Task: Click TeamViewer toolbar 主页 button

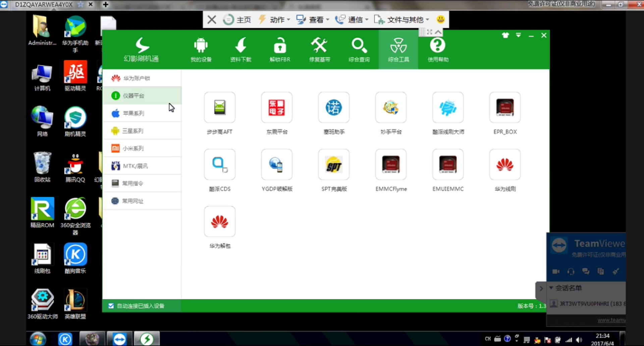Action: click(x=237, y=20)
